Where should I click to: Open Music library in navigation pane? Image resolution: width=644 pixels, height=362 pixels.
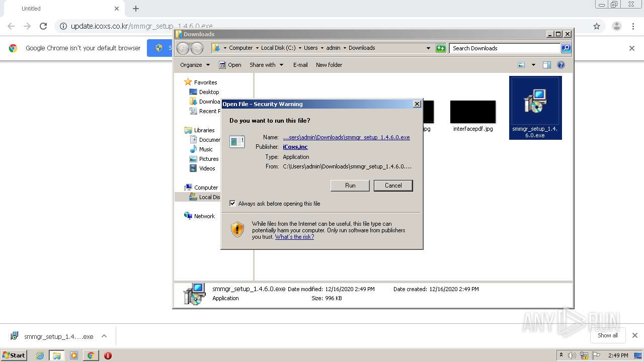(206, 149)
